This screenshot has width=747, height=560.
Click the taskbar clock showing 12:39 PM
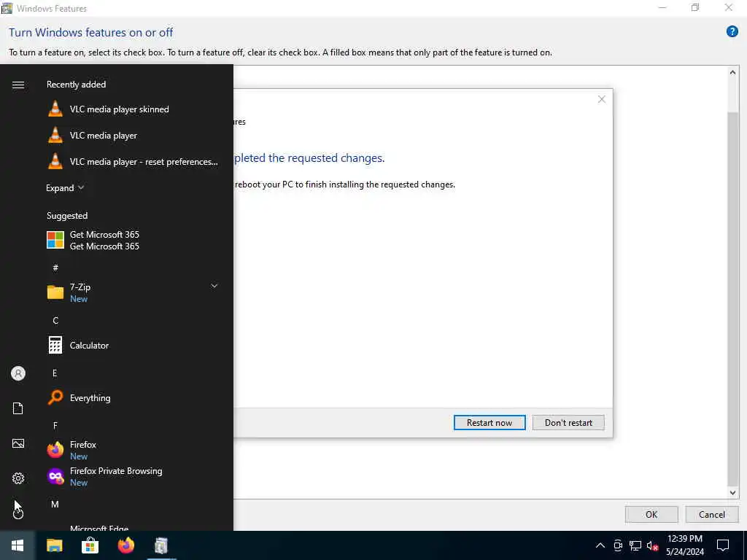[684, 545]
